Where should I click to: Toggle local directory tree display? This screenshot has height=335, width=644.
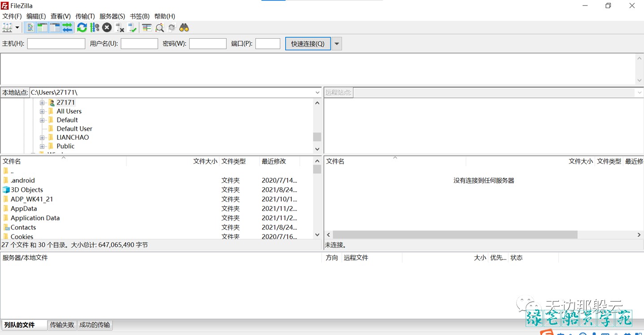coord(42,28)
